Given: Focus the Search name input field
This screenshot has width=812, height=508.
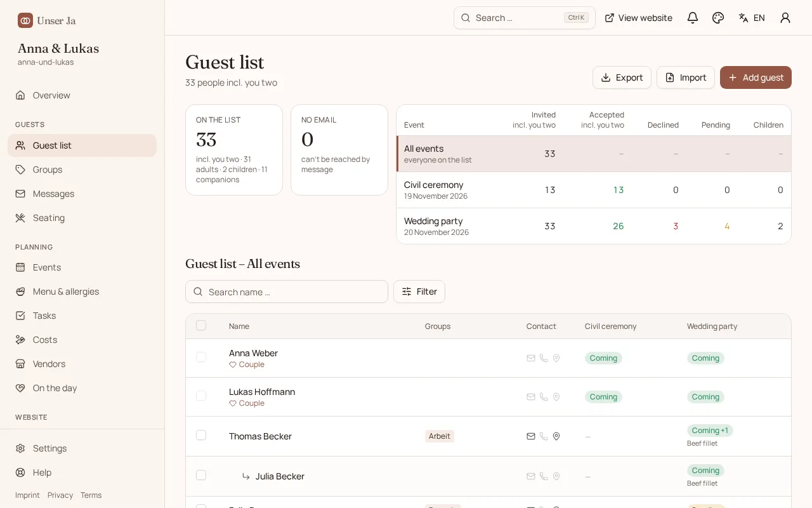Looking at the screenshot, I should coord(287,291).
